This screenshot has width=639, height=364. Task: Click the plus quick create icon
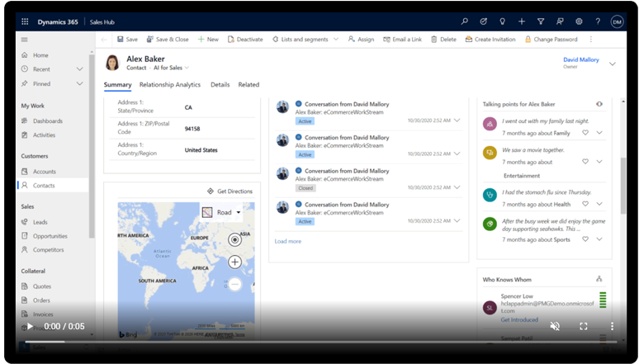click(x=522, y=21)
